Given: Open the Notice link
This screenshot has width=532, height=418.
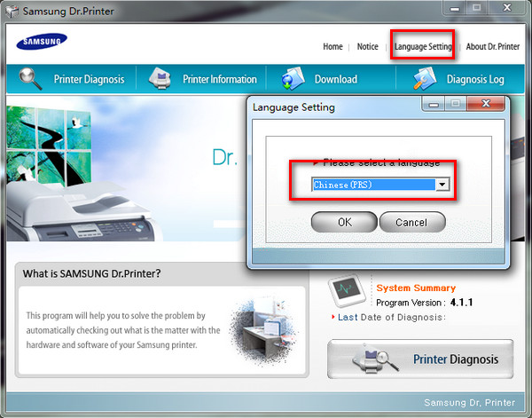Looking at the screenshot, I should point(367,46).
